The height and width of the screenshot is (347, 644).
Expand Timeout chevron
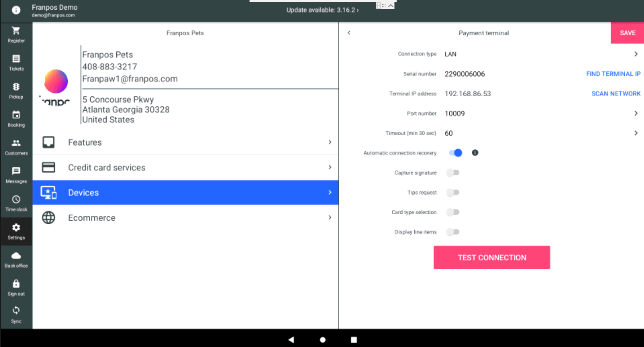tap(636, 133)
